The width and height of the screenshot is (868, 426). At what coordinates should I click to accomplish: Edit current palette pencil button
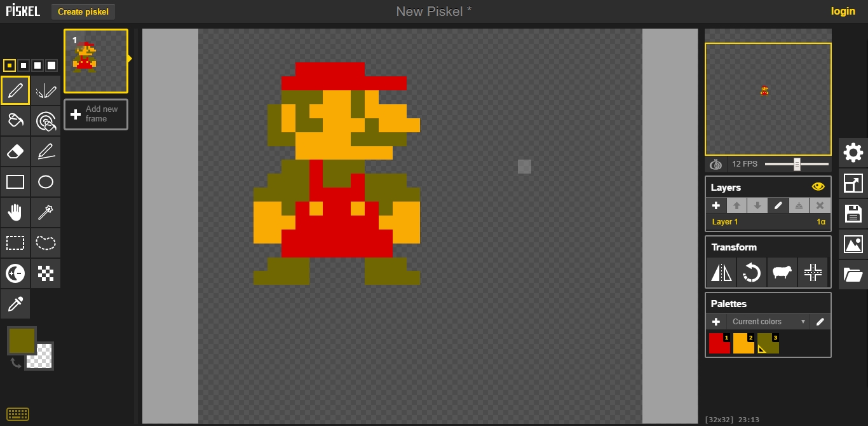(820, 322)
